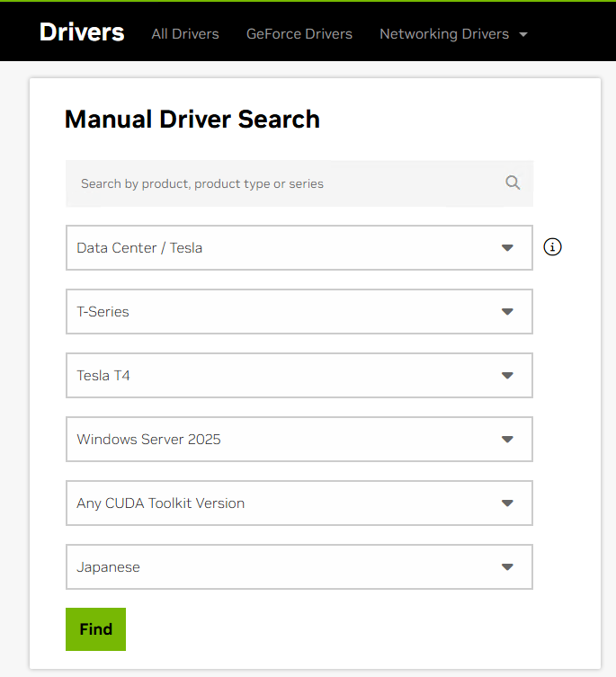Click the arrow icon in the T-Series dropdown
Screen dimensions: 616x677
coord(507,312)
